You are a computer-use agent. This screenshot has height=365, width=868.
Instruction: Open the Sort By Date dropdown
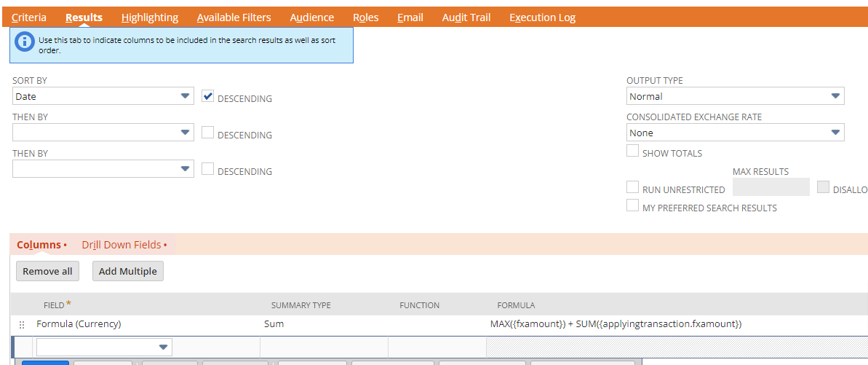[x=103, y=96]
